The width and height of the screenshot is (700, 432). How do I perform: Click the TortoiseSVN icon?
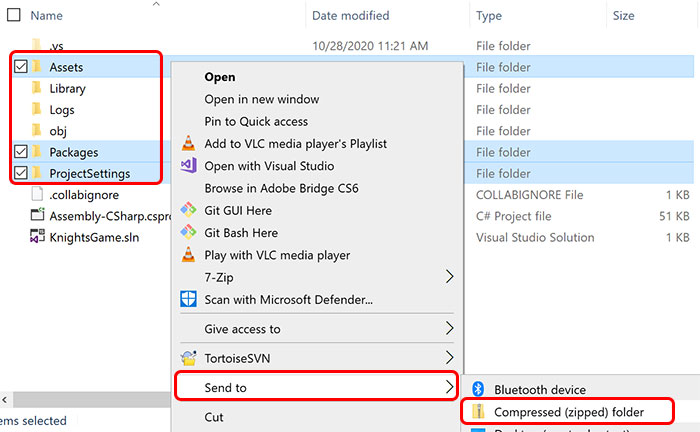pyautogui.click(x=188, y=358)
